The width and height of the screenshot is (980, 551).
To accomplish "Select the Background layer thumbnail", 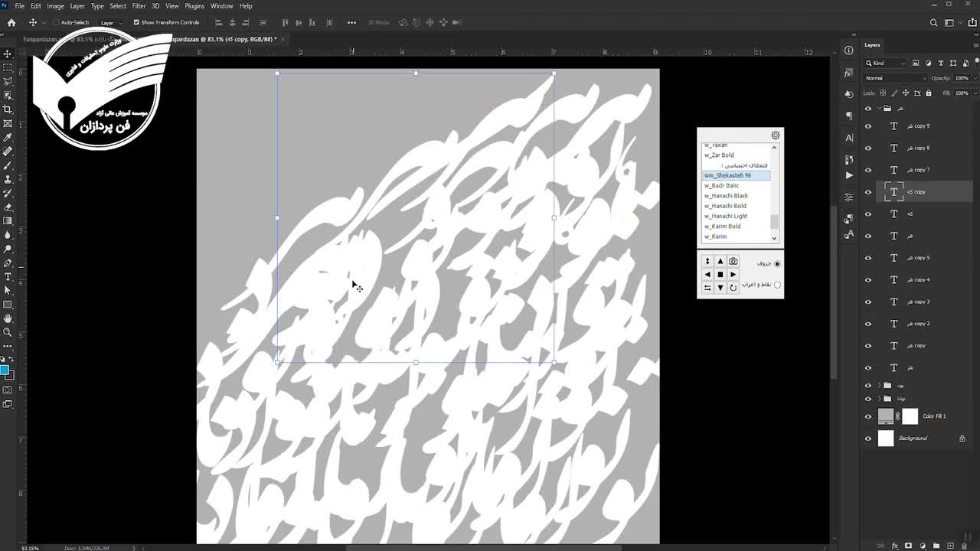I will 886,439.
